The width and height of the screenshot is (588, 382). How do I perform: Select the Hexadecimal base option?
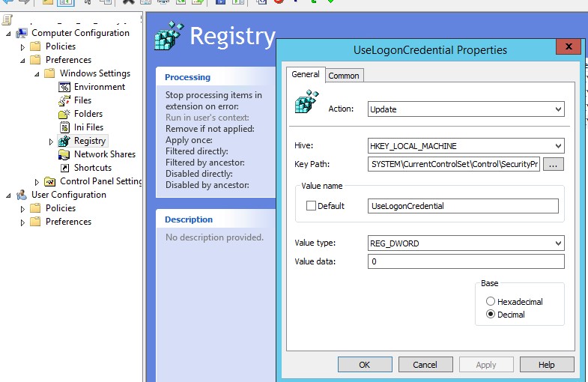(x=491, y=301)
